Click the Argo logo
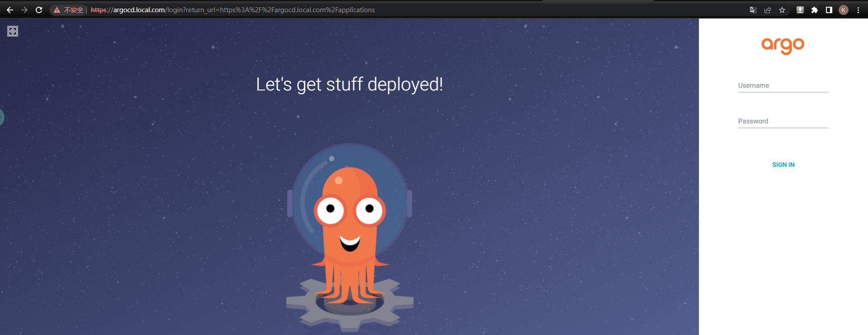Image resolution: width=868 pixels, height=335 pixels. pyautogui.click(x=783, y=46)
